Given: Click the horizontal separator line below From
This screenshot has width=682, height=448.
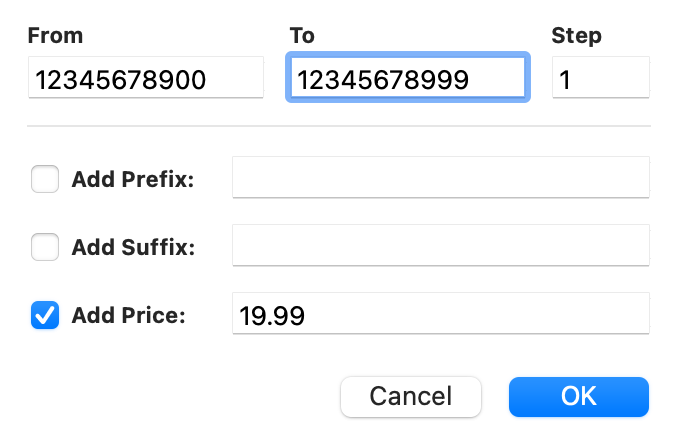Looking at the screenshot, I should [339, 126].
